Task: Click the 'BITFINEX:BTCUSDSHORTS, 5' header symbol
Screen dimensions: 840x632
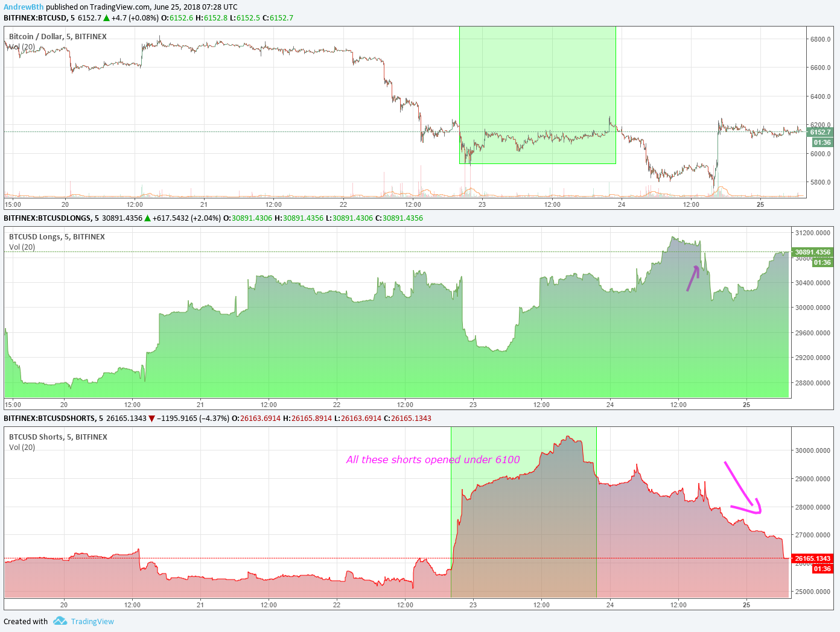Action: [53, 418]
